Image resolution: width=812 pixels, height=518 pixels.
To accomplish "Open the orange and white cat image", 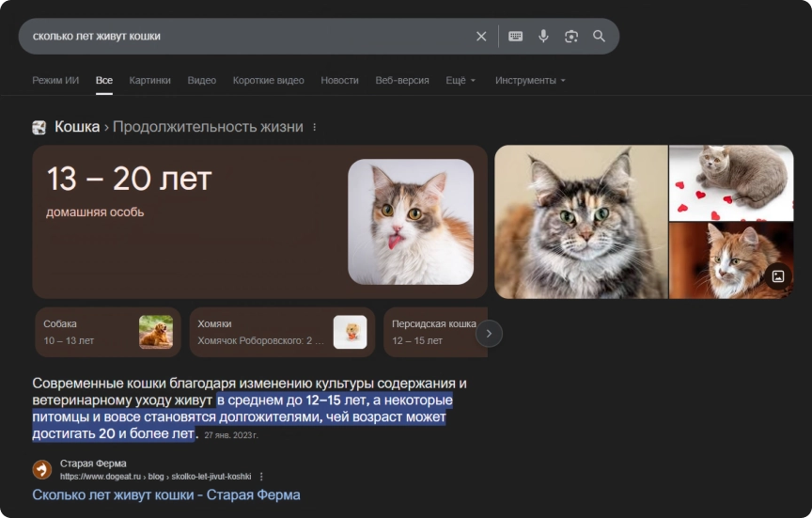I will pyautogui.click(x=731, y=260).
